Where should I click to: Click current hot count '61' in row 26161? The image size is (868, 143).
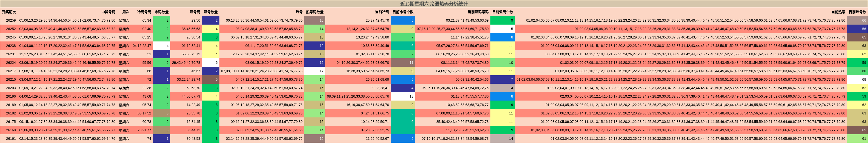point(857,138)
